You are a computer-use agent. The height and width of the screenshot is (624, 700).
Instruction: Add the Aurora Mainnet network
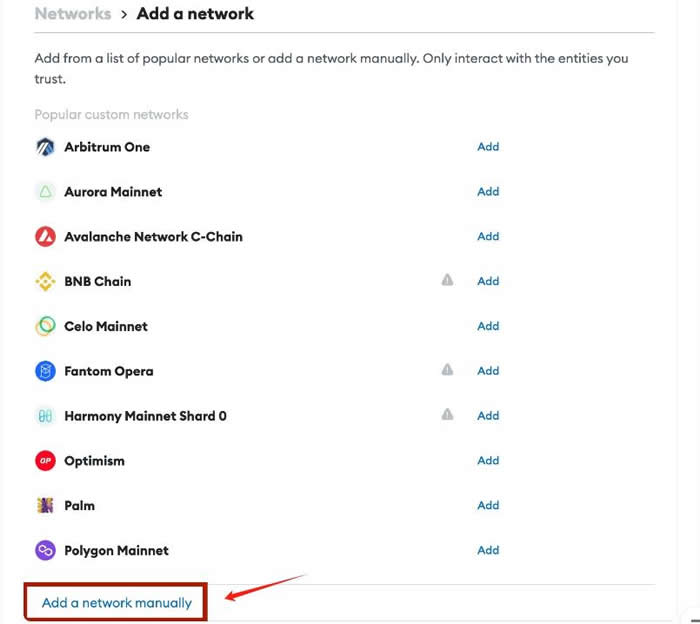[488, 192]
